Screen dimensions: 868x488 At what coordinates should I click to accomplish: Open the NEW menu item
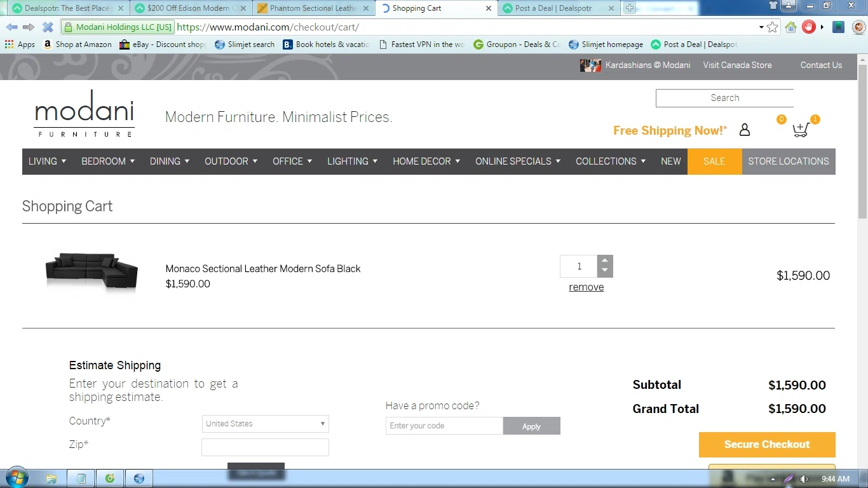click(670, 161)
